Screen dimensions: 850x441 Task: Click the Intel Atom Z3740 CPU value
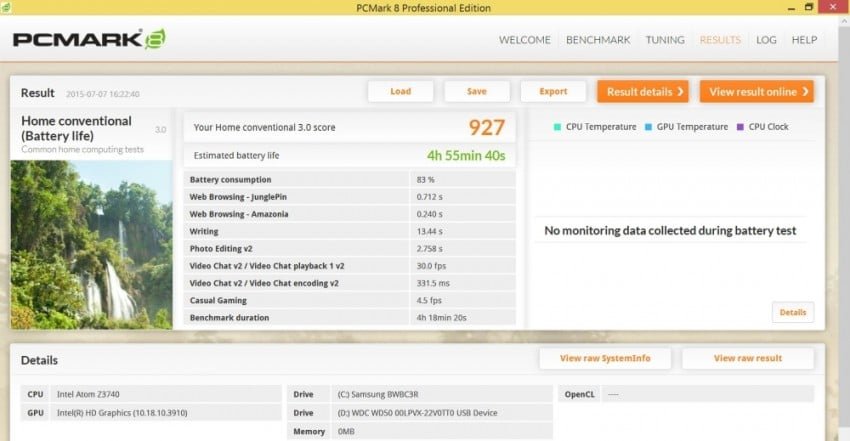pos(88,394)
